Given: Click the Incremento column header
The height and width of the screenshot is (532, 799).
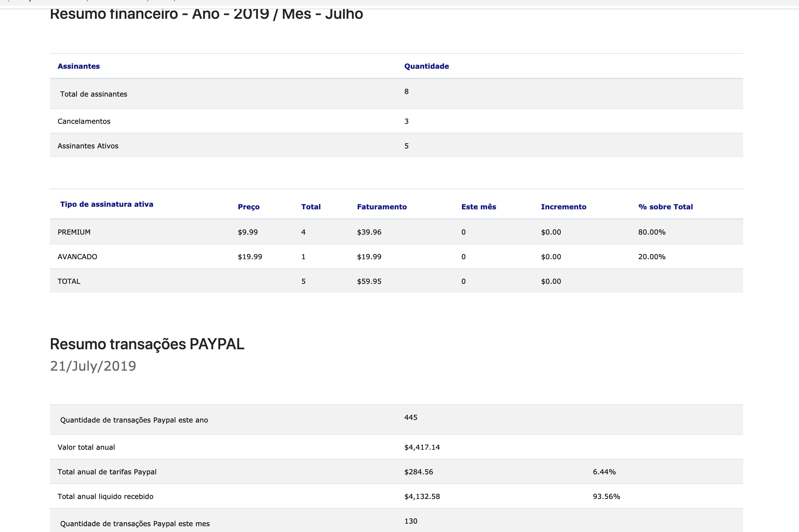Looking at the screenshot, I should coord(563,207).
